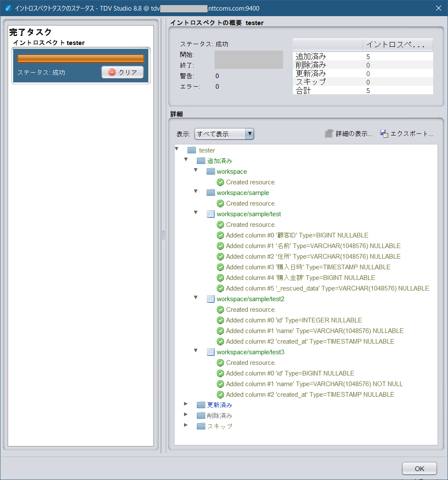The width and height of the screenshot is (448, 480).
Task: Click the workspace/sample/test3 table icon
Action: tap(211, 352)
